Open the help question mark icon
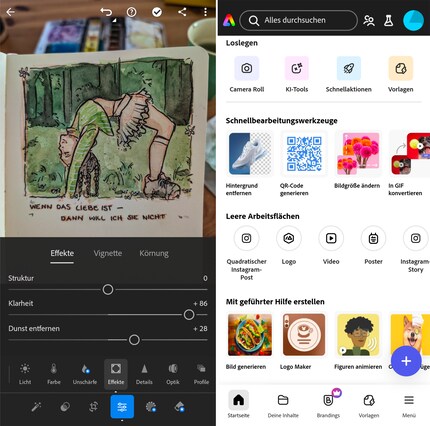 (131, 12)
